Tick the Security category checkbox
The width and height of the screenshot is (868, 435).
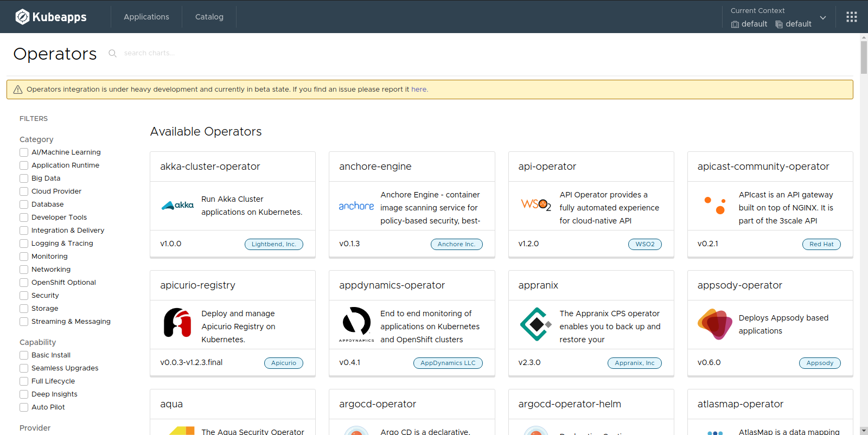[x=24, y=296]
